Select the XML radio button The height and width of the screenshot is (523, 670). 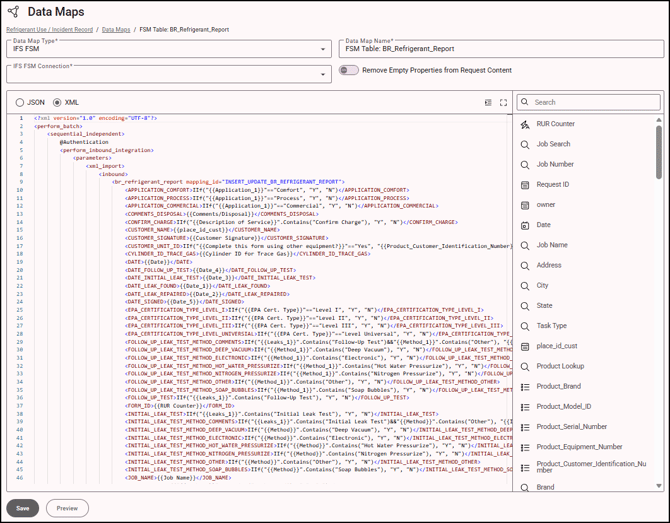tap(57, 103)
